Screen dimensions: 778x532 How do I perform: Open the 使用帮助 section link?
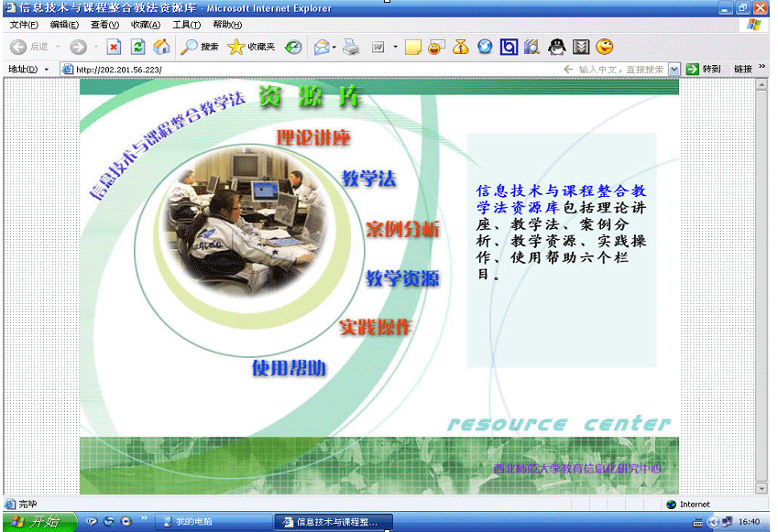[x=289, y=368]
